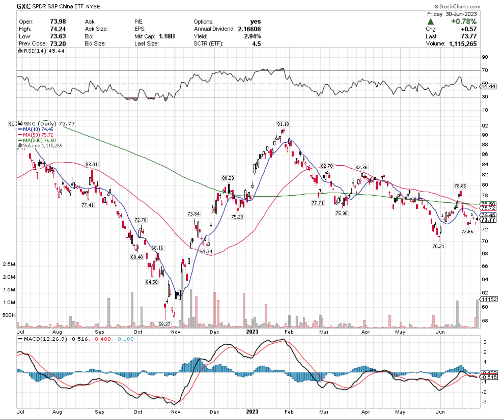Click the Open value 73.98
Viewport: 504px width, 420px height.
tap(58, 21)
